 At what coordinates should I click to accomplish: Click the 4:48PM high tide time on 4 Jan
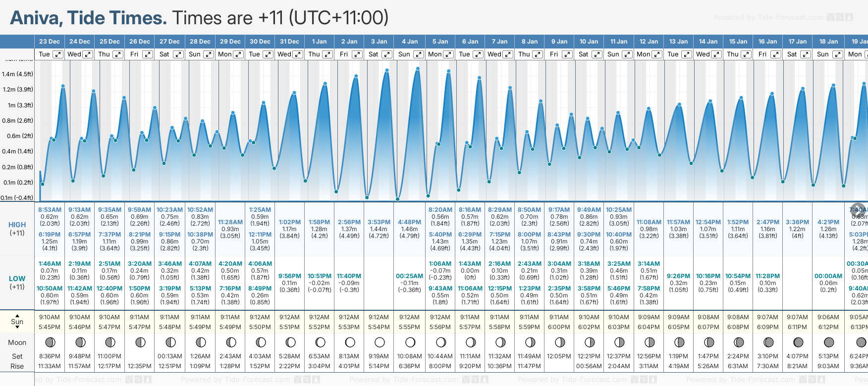coord(409,222)
